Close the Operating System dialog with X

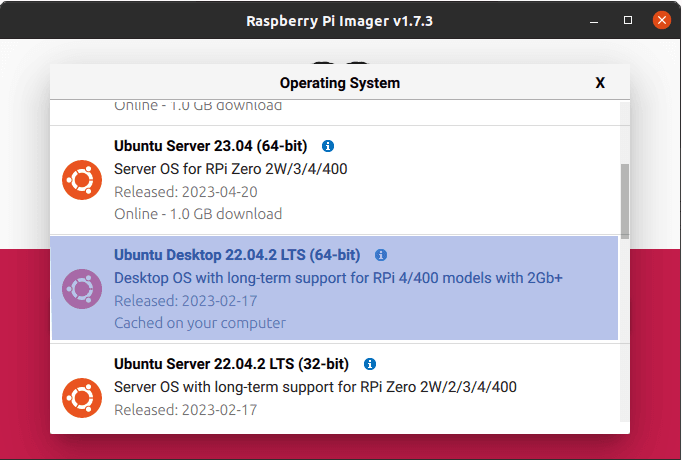pos(600,83)
